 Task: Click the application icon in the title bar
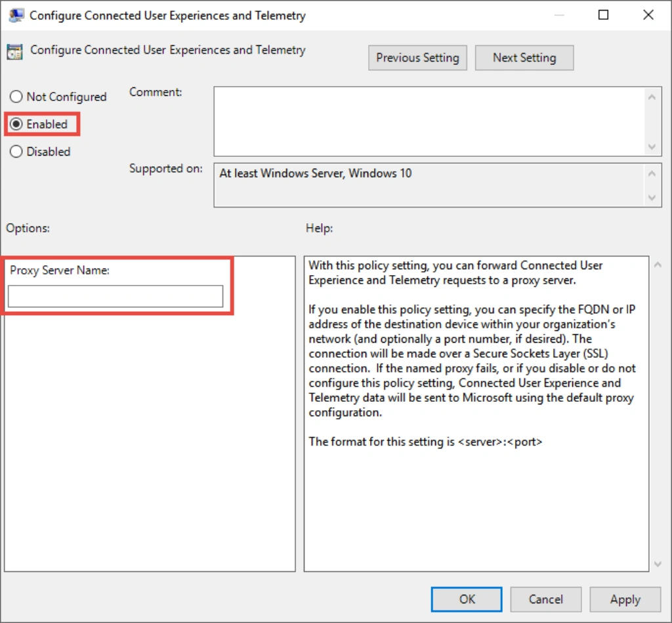click(x=16, y=14)
